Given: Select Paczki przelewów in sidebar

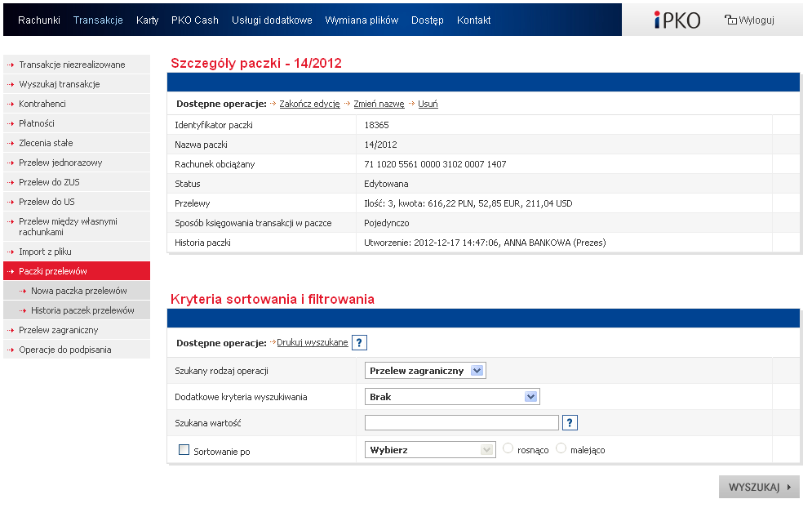Looking at the screenshot, I should pos(77,271).
